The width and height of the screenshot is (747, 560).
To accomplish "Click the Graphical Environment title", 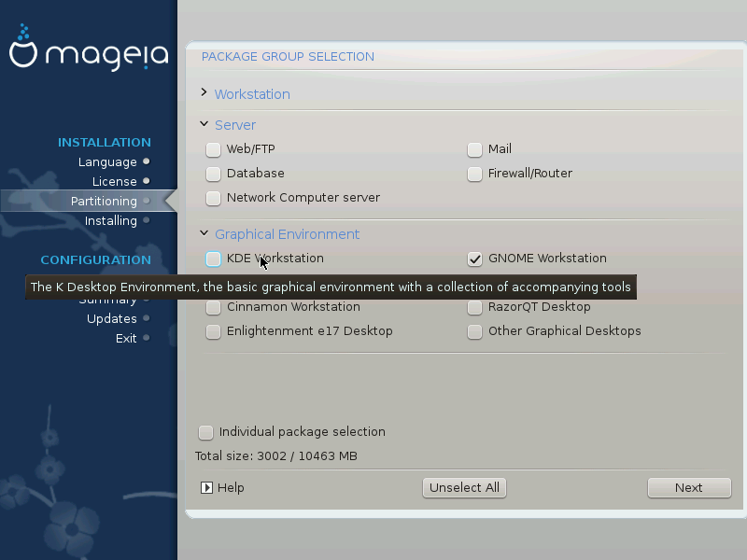I will point(287,234).
